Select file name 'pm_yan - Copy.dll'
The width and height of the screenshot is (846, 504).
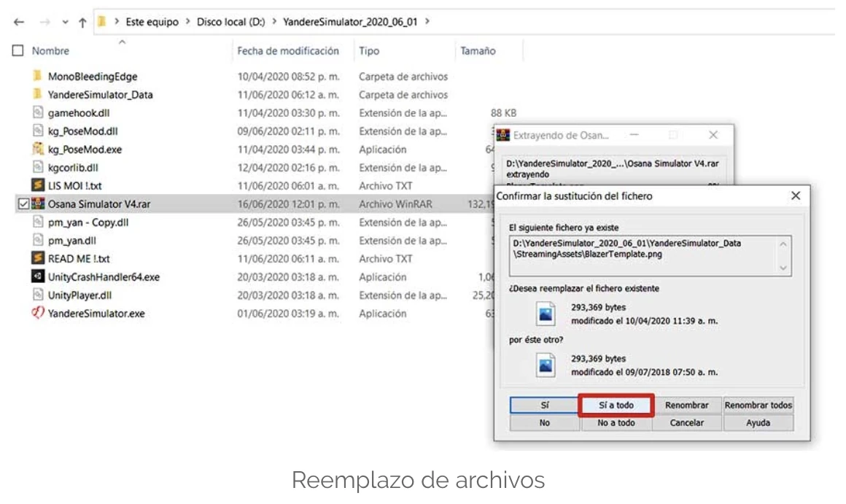click(x=88, y=222)
